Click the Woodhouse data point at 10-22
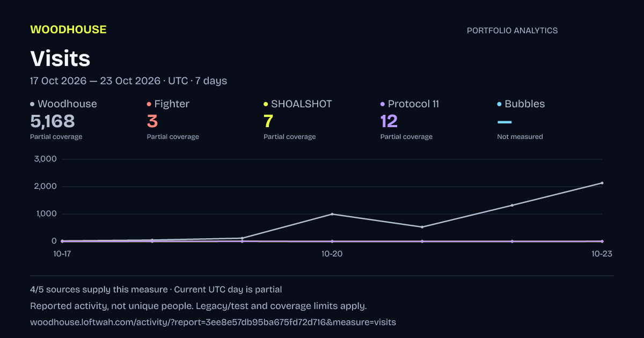 click(x=512, y=205)
